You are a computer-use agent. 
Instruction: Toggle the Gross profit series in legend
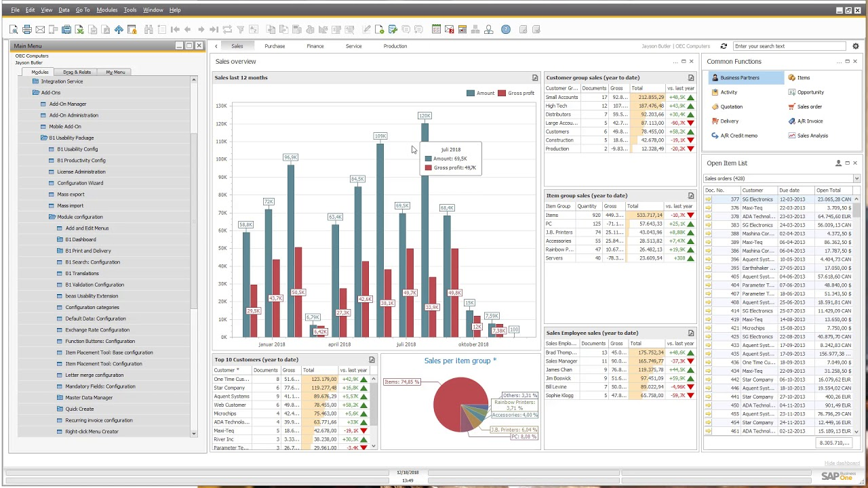coord(516,93)
